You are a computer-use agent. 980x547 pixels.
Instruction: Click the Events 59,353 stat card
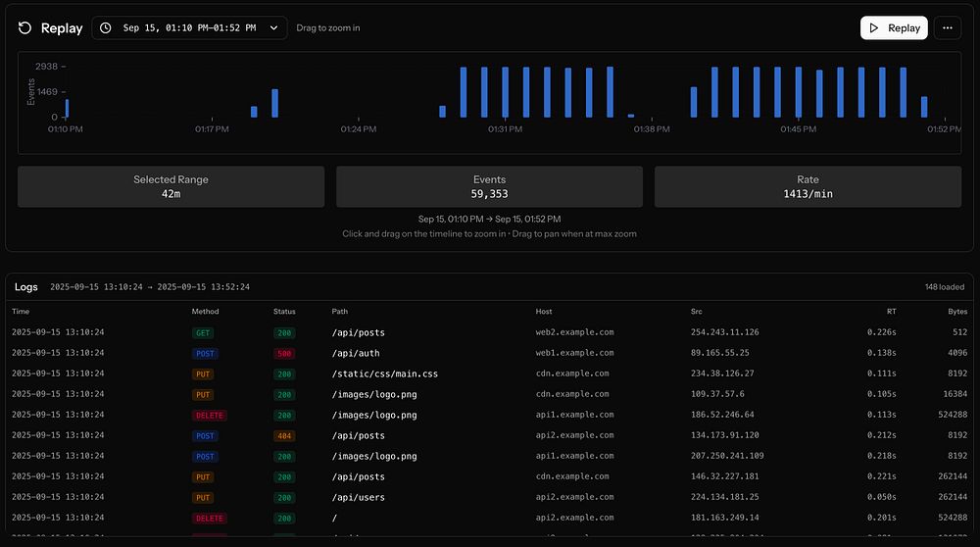tap(489, 186)
